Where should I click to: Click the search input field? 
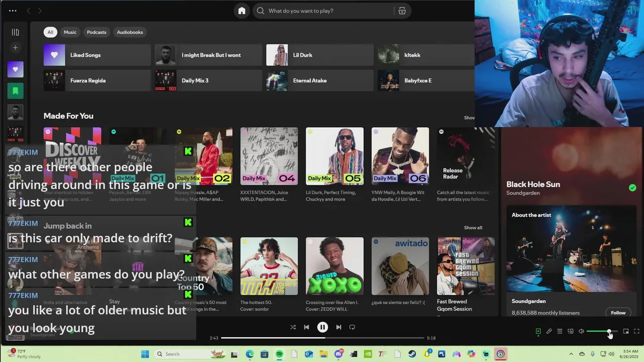point(330,11)
